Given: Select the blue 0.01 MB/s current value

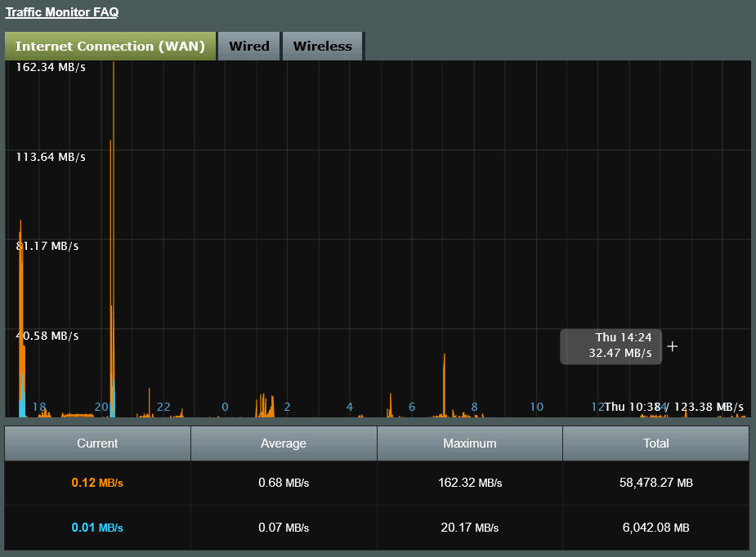Looking at the screenshot, I should click(97, 528).
